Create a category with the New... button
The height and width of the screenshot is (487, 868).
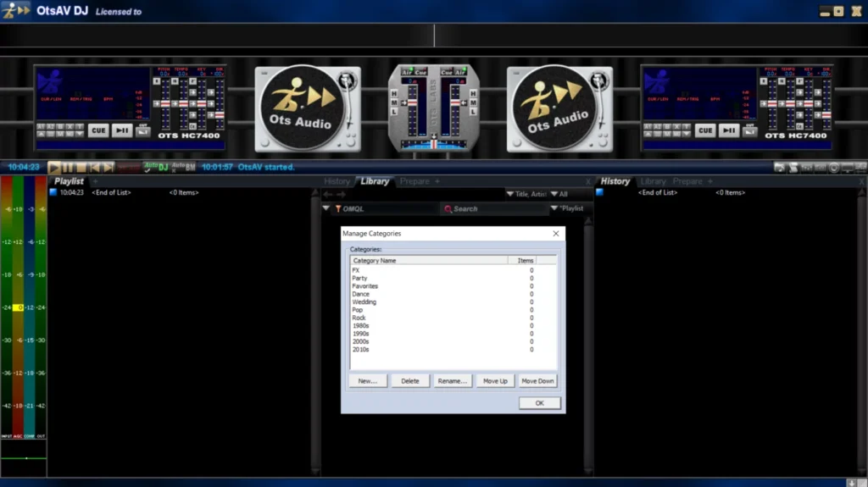pyautogui.click(x=368, y=381)
